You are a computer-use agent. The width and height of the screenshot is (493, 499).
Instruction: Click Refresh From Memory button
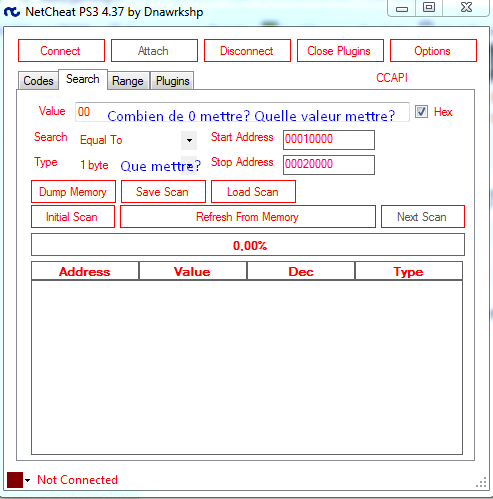point(248,217)
